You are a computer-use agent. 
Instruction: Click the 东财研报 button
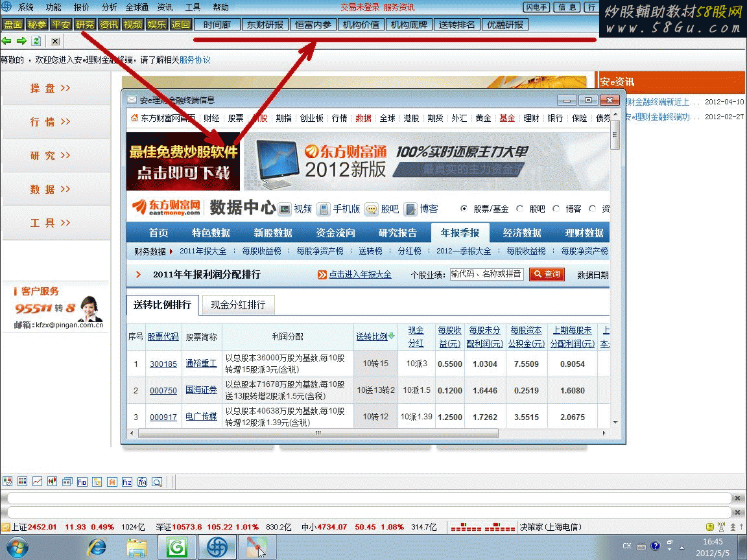click(x=265, y=25)
